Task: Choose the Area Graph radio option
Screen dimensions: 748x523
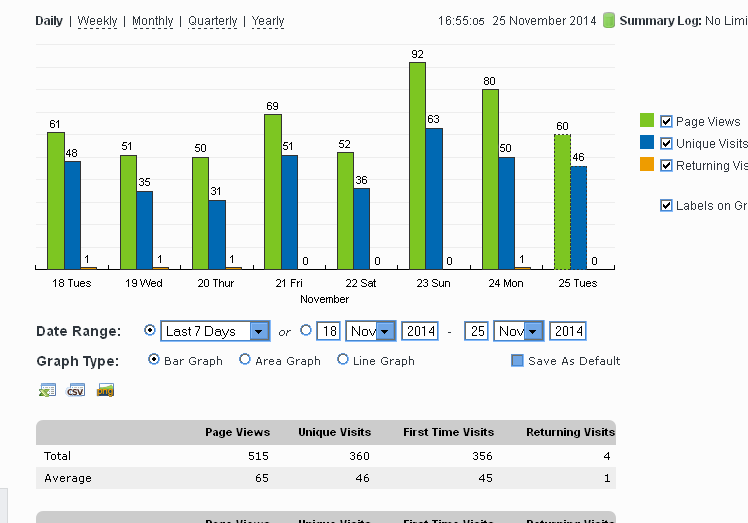Action: pos(245,359)
